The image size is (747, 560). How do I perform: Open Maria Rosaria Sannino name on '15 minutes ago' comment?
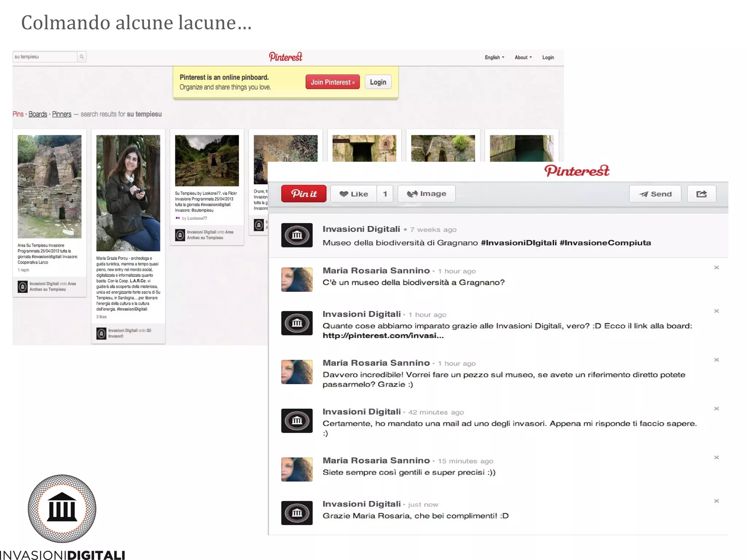coord(376,460)
